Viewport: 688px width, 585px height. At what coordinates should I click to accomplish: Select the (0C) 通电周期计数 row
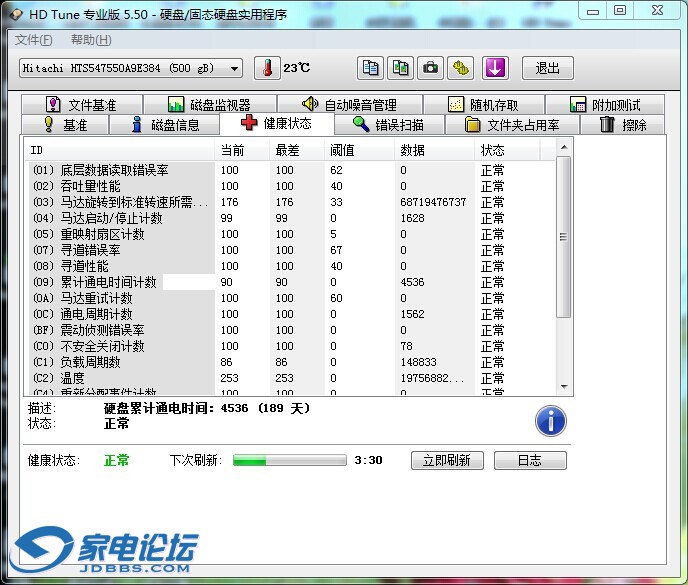(x=292, y=314)
